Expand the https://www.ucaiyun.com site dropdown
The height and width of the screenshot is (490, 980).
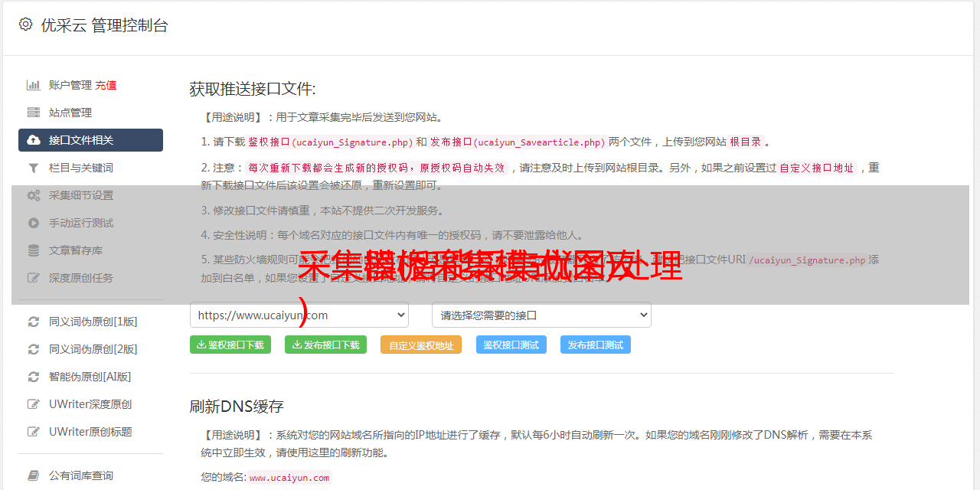click(299, 315)
